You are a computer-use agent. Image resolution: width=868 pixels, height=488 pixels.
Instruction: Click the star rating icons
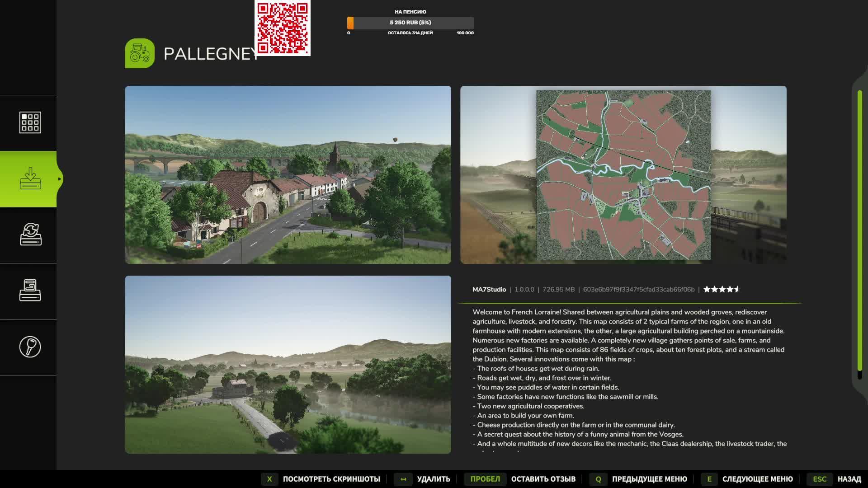point(721,289)
